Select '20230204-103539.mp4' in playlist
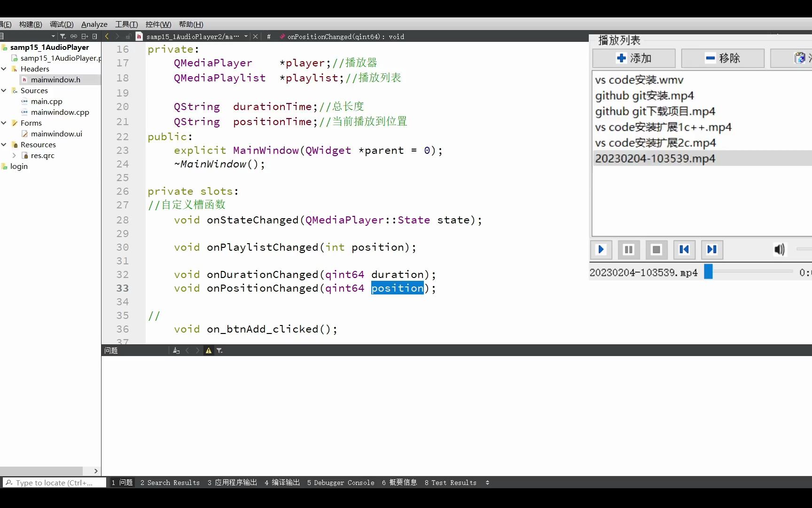 [702, 159]
